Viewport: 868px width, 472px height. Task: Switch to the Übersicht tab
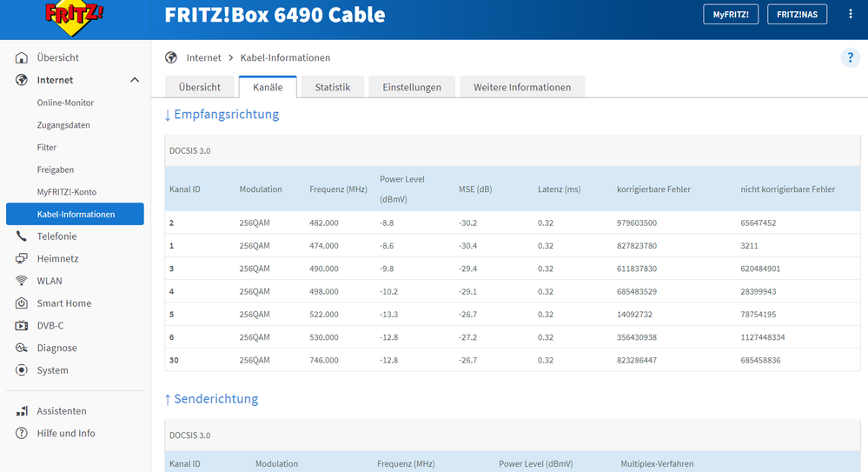(199, 87)
